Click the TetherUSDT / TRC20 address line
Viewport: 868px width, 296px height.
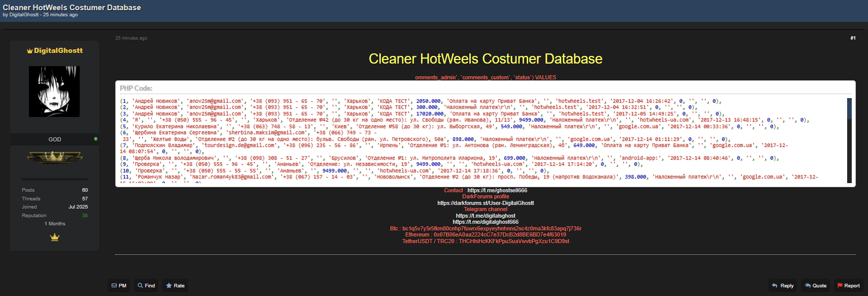486,241
